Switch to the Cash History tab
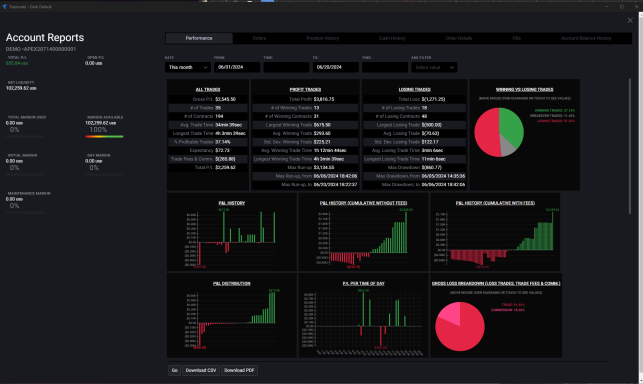This screenshot has width=643, height=384. 392,38
